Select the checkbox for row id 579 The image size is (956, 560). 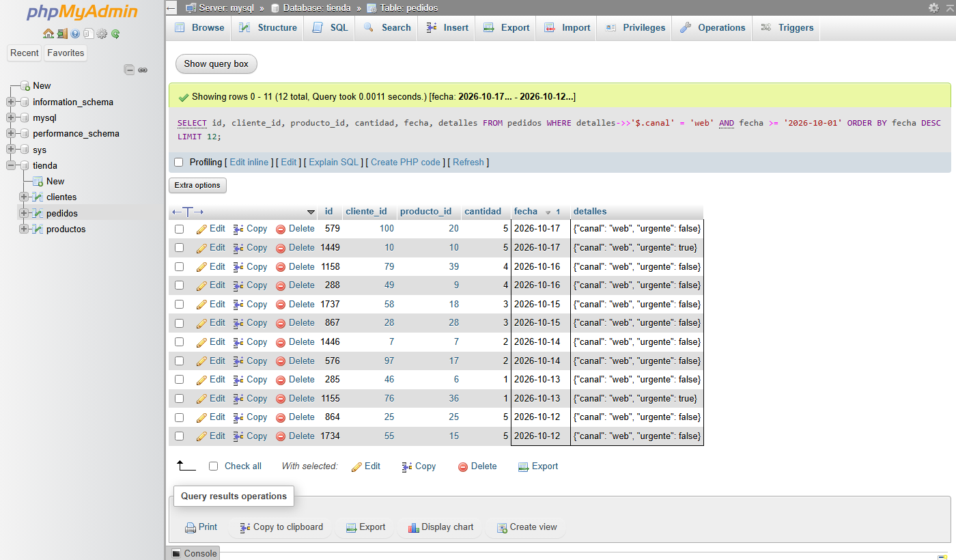(180, 229)
